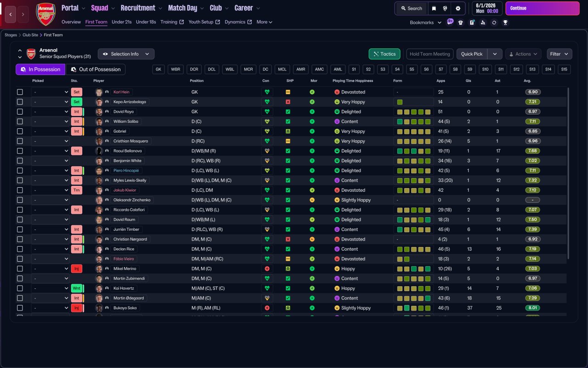This screenshot has width=588, height=368.
Task: Go back with the left arrow button
Action: pyautogui.click(x=11, y=15)
